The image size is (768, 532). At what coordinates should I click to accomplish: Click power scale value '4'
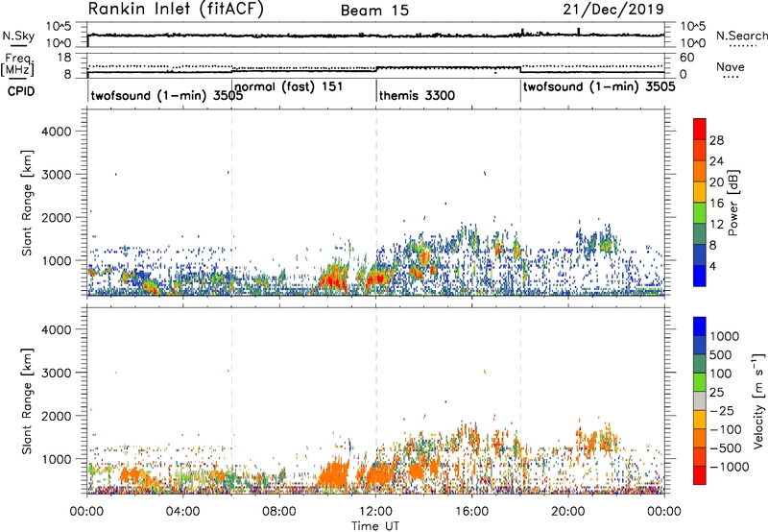[x=713, y=266]
